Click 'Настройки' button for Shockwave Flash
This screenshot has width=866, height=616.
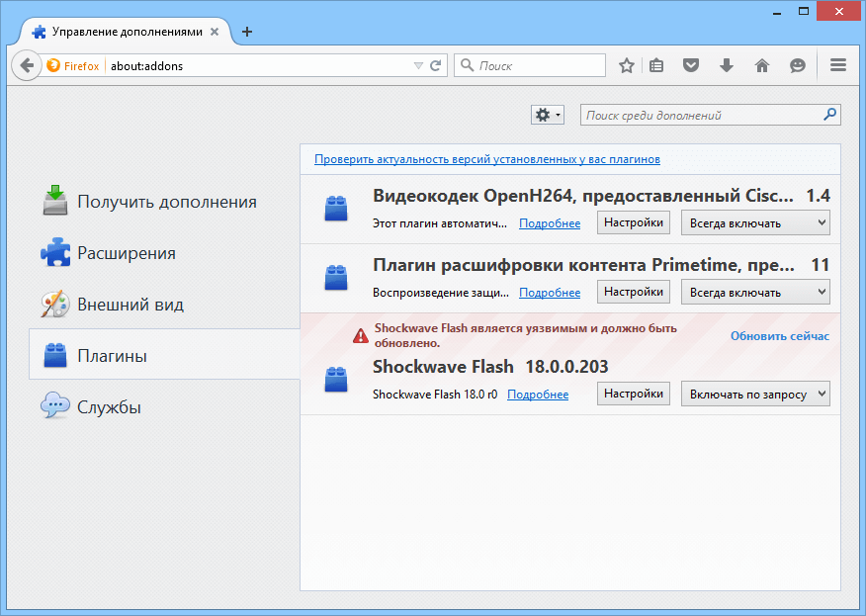pos(633,394)
